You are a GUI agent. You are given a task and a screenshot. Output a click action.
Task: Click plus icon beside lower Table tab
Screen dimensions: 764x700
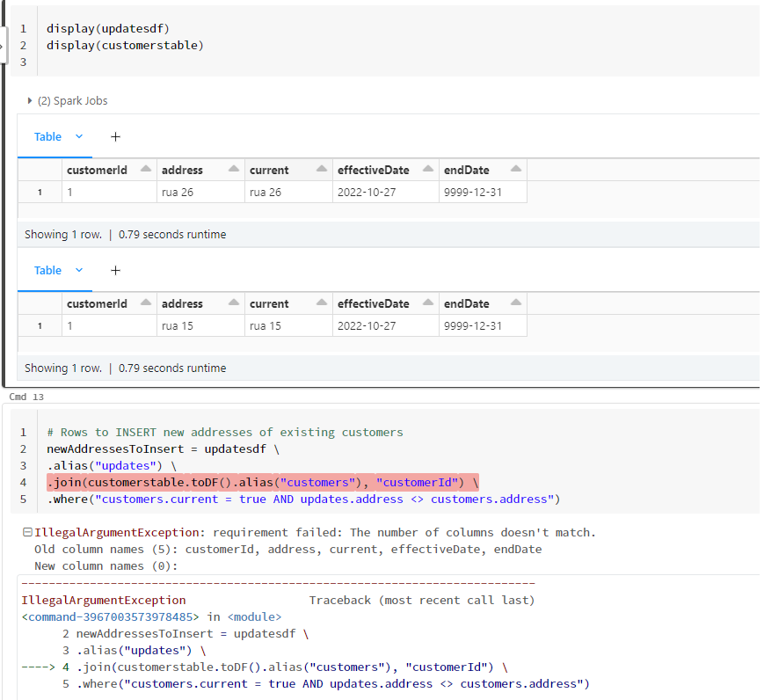coord(115,270)
